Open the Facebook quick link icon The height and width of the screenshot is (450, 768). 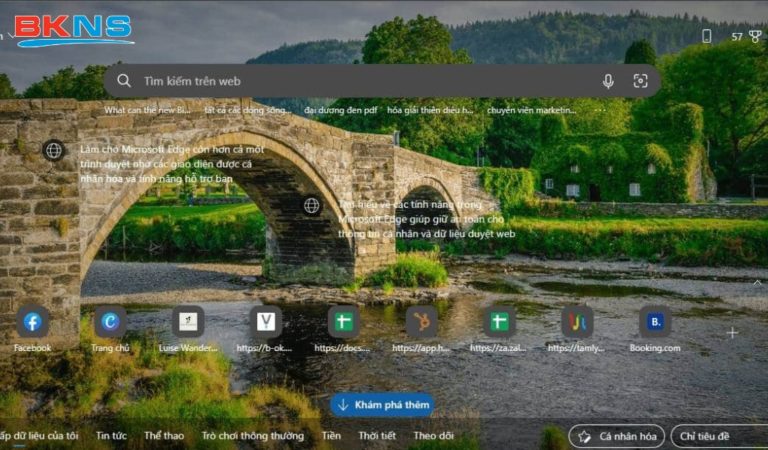pyautogui.click(x=32, y=322)
